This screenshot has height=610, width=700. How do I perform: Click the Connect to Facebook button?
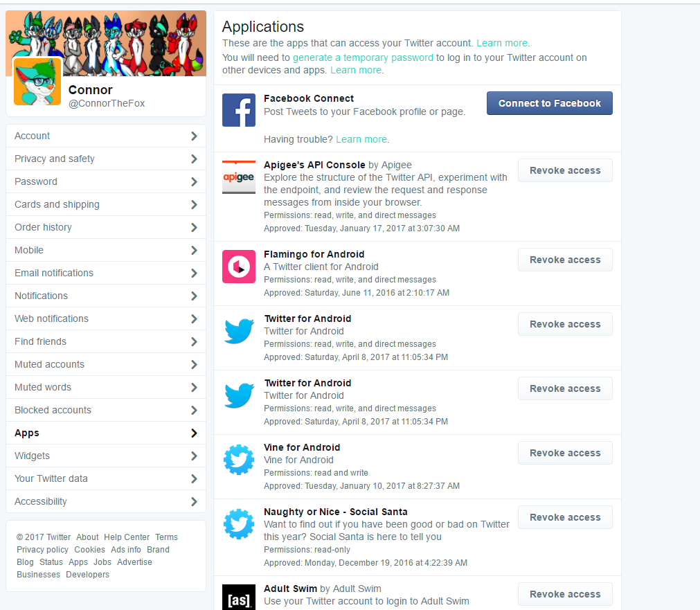tap(550, 103)
